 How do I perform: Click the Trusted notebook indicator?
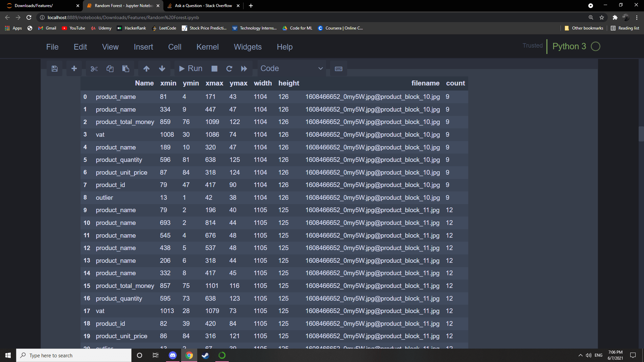point(532,46)
